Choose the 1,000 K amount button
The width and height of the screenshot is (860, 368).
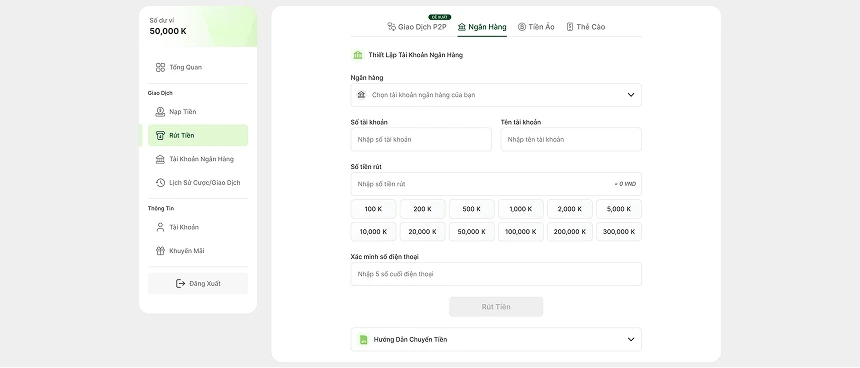tap(520, 209)
